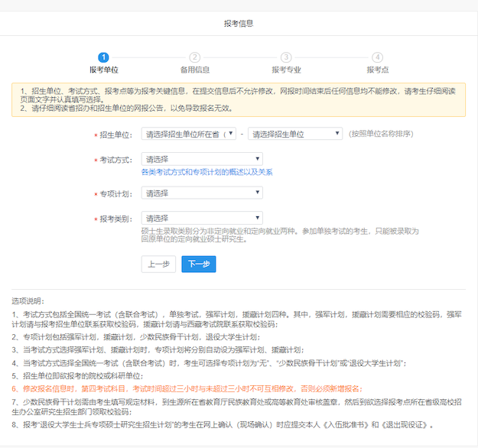Select the 报考单位 step label

pyautogui.click(x=104, y=70)
